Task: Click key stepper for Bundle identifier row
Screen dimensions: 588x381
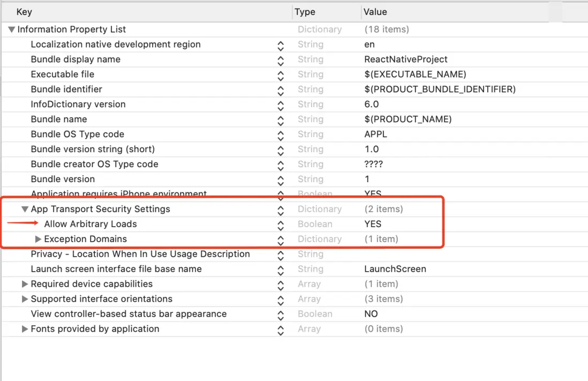Action: [281, 89]
